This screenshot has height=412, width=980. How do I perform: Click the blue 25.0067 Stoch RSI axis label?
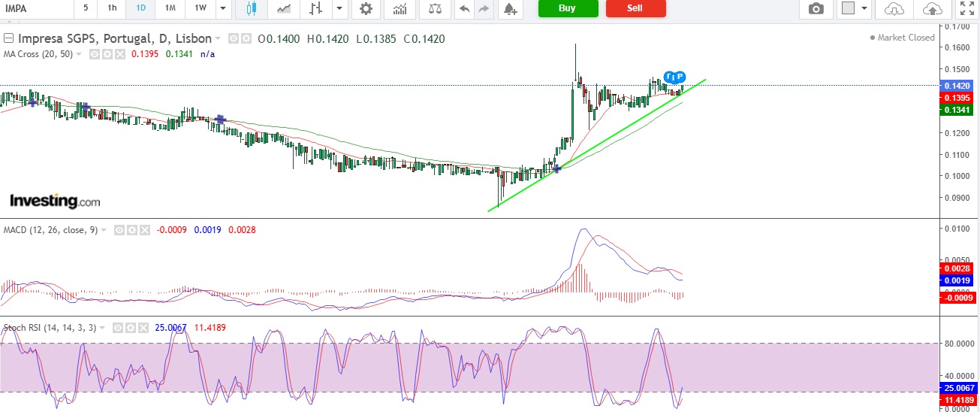click(x=956, y=388)
